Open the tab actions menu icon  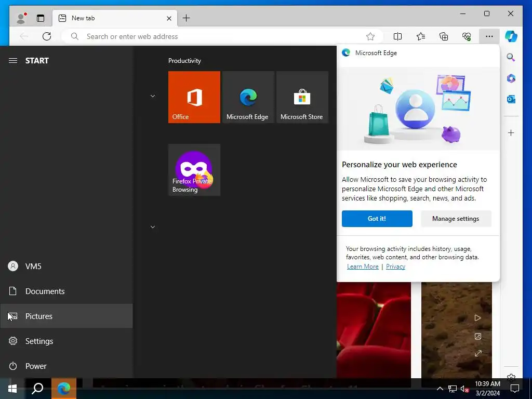[41, 18]
